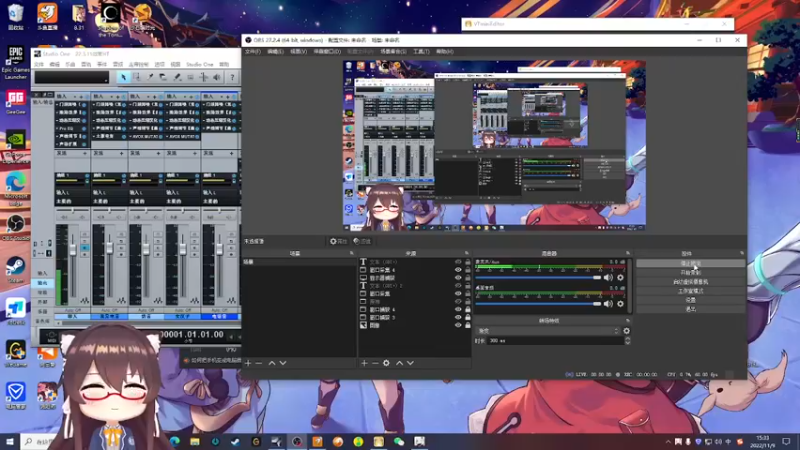Toggle Pro EQ insert power in Studio One
Viewport: 800px width, 450px height.
(85, 129)
